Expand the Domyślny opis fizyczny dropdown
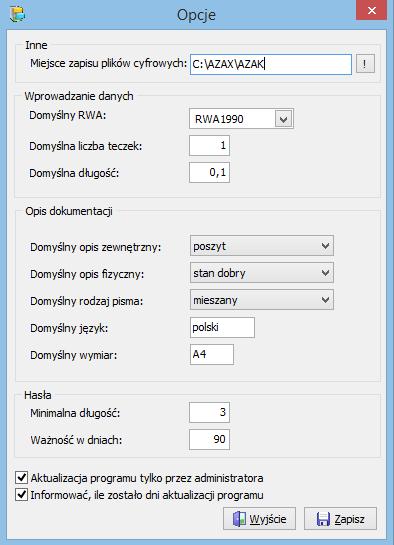Viewport: 394px width, 545px height. 262,273
